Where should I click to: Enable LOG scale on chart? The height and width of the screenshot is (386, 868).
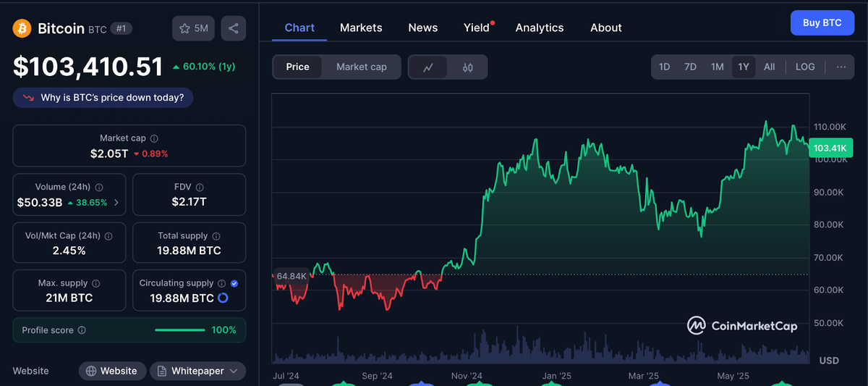[805, 67]
